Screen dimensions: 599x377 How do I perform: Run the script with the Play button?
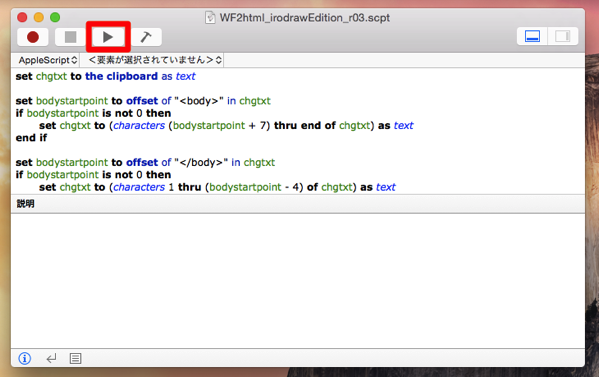pos(108,37)
